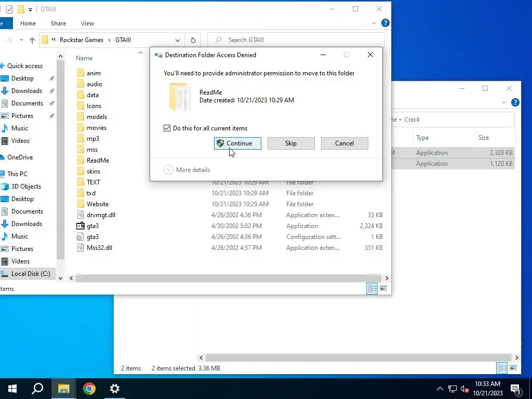Cancel the access denied dialog
This screenshot has height=399, width=532.
344,143
